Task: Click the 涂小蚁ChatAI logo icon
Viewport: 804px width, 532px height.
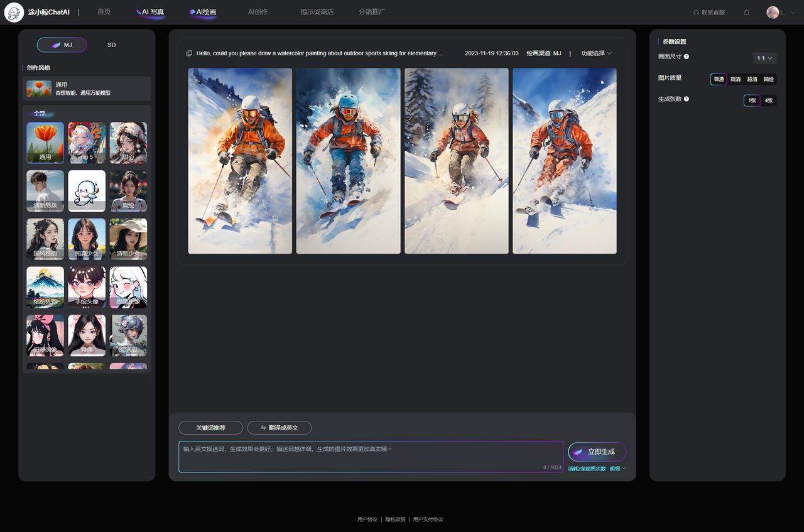Action: (x=14, y=13)
